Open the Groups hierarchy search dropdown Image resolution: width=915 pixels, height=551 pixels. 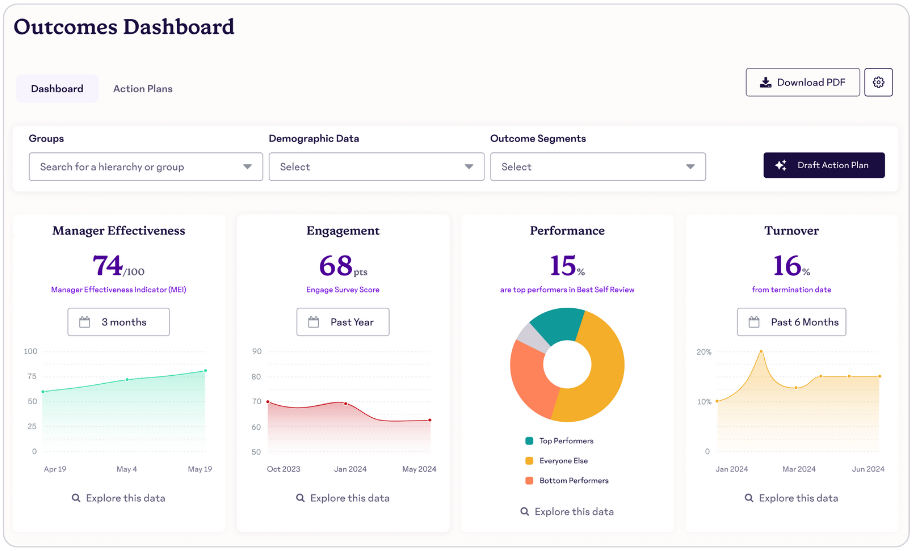coord(146,167)
